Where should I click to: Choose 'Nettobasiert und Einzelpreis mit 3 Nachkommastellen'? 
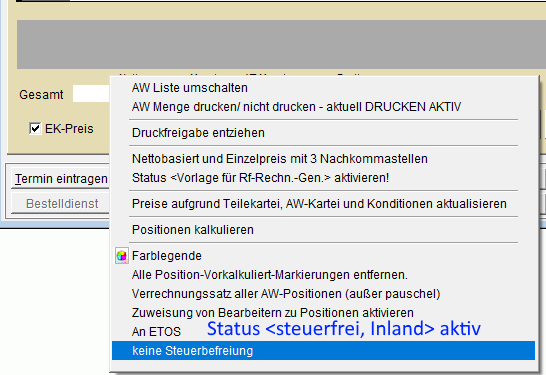coord(323,159)
